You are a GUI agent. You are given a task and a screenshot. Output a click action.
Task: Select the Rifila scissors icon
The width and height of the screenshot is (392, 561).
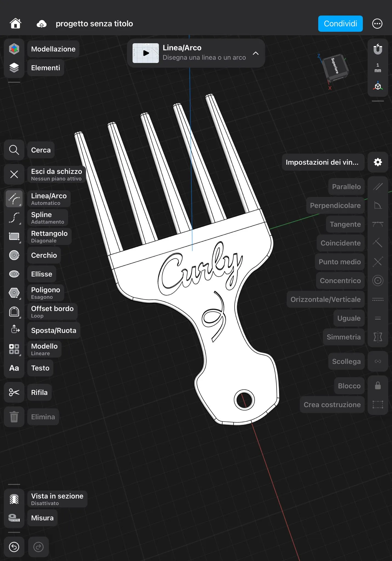point(14,392)
